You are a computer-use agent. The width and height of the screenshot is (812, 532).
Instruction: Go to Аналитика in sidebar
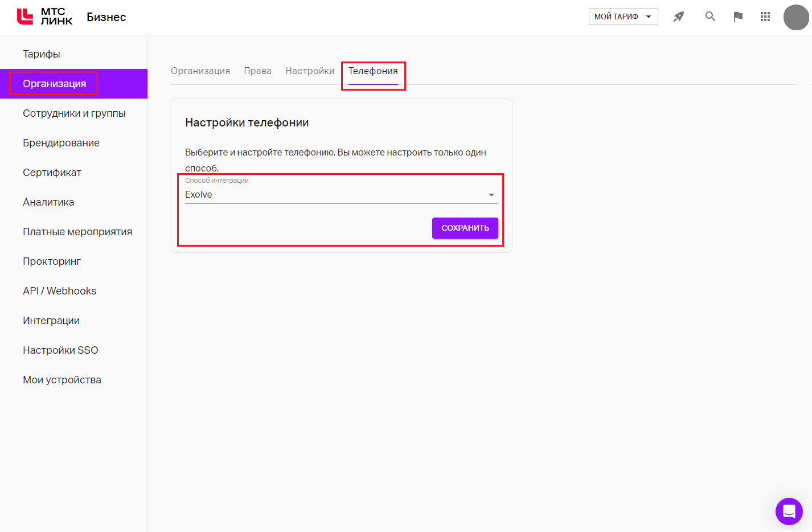(x=74, y=202)
